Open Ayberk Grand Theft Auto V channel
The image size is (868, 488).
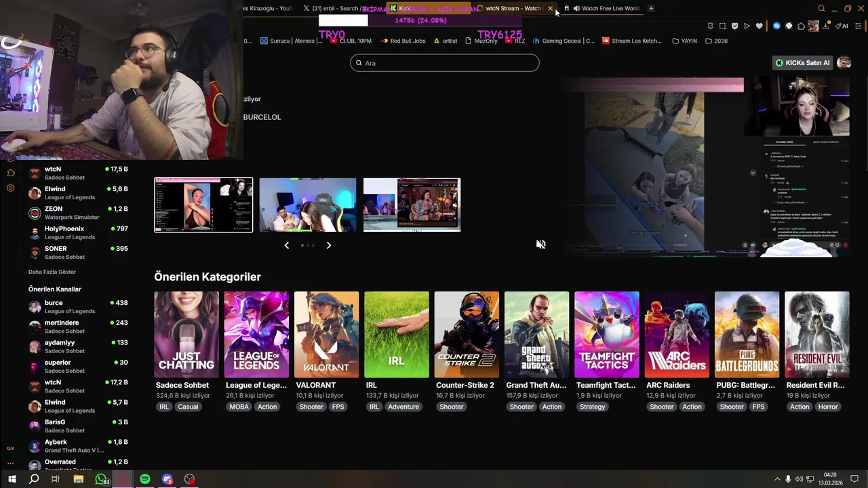pyautogui.click(x=78, y=446)
